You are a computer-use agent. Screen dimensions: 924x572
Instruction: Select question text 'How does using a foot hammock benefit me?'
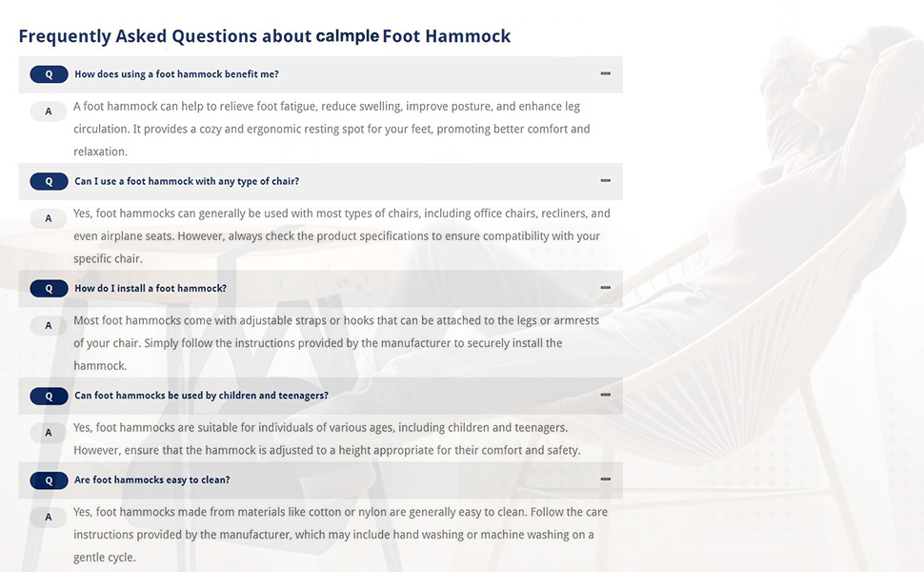(177, 74)
